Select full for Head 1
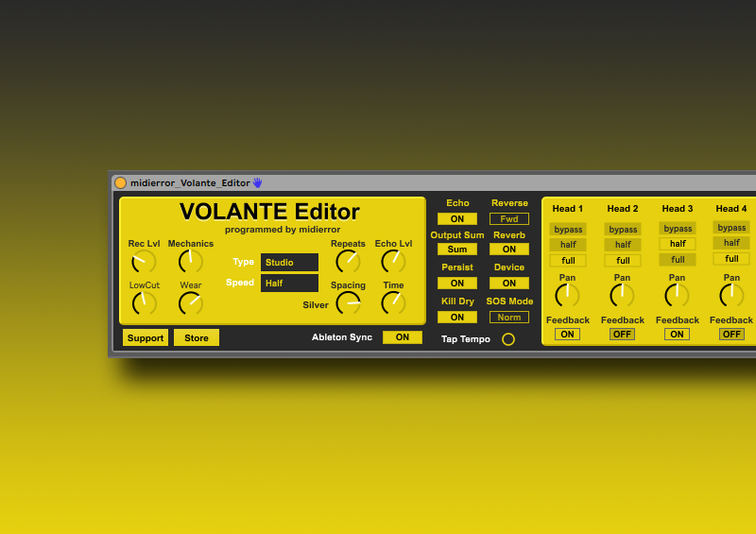 pyautogui.click(x=568, y=261)
